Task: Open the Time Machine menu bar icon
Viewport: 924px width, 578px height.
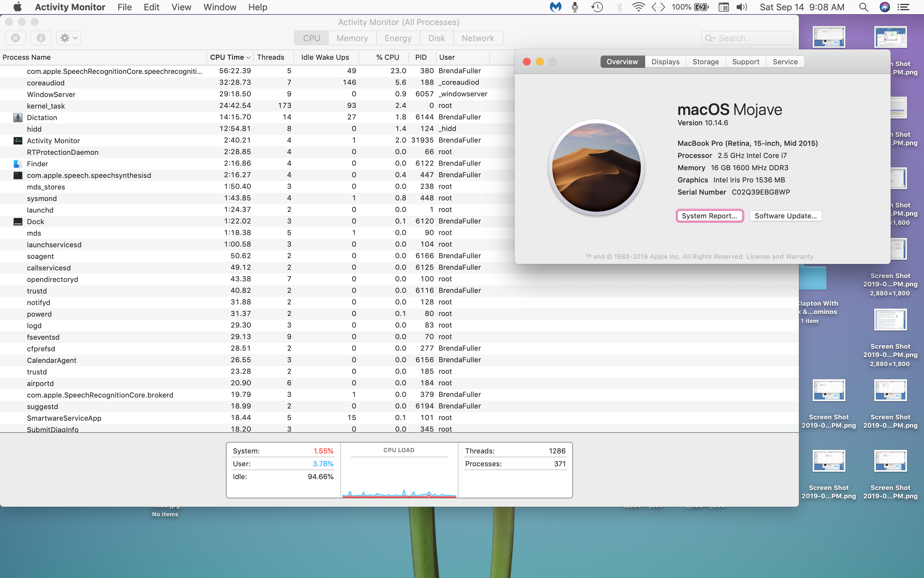Action: (x=597, y=7)
